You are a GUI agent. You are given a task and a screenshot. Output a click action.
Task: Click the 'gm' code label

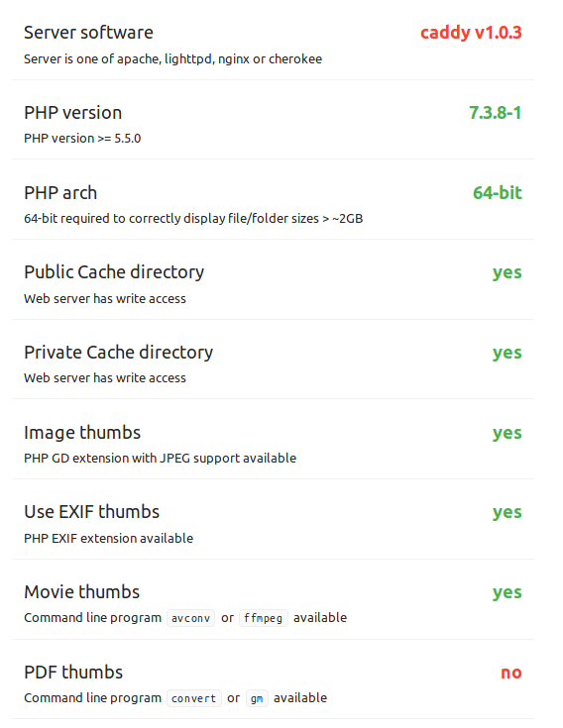point(257,698)
